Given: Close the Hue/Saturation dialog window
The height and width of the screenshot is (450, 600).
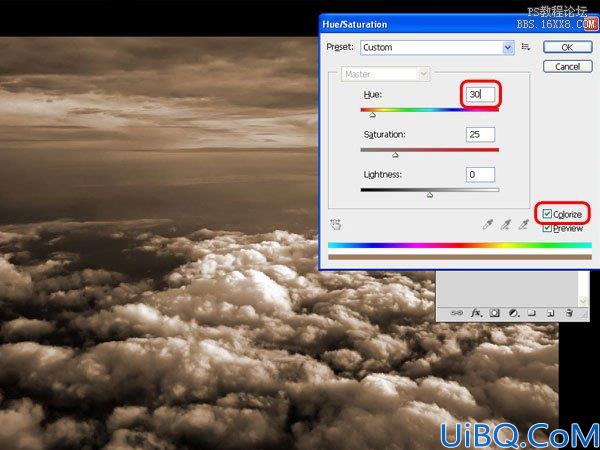Looking at the screenshot, I should pyautogui.click(x=590, y=24).
